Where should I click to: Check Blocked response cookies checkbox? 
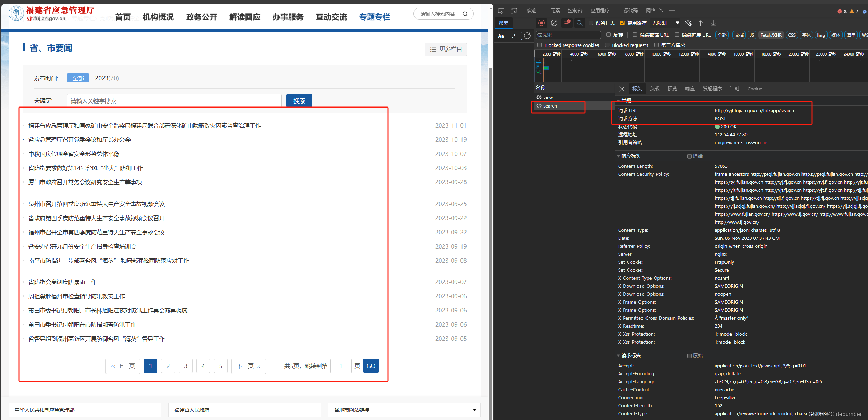(x=540, y=45)
